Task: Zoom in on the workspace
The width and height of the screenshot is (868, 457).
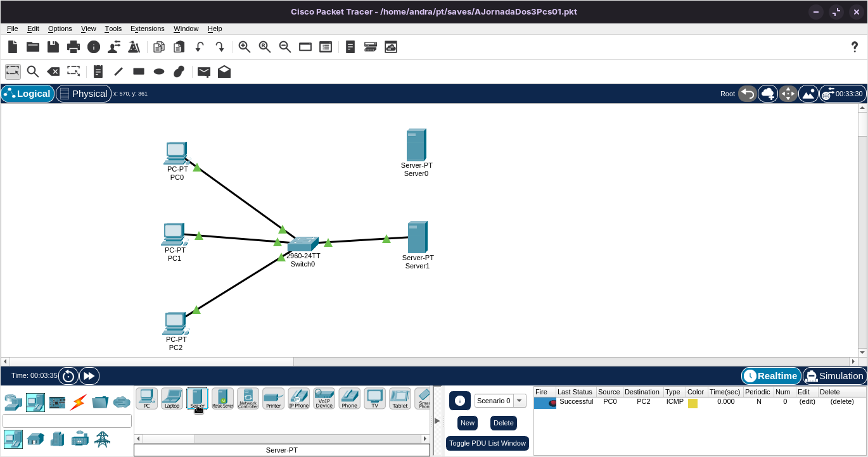Action: pyautogui.click(x=245, y=47)
